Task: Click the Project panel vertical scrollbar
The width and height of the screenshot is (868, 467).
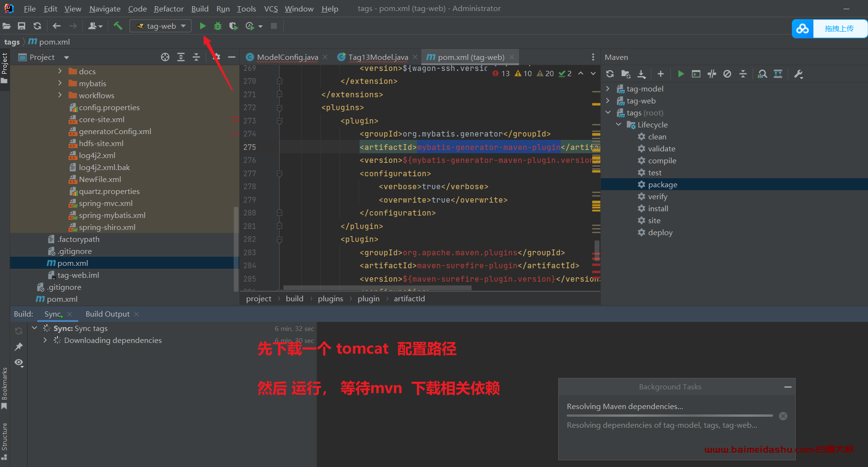Action: tap(236, 249)
